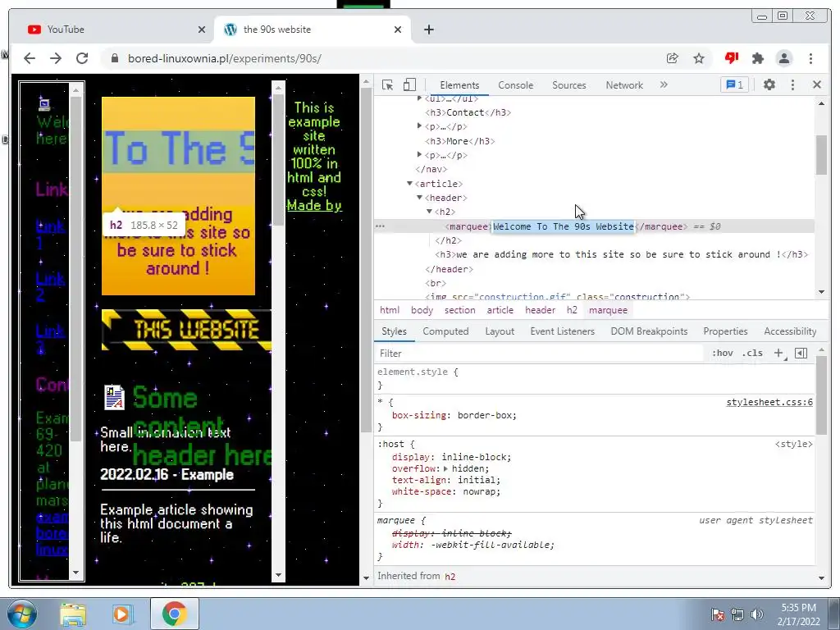Open the Network tab
The image size is (840, 630).
tap(624, 85)
